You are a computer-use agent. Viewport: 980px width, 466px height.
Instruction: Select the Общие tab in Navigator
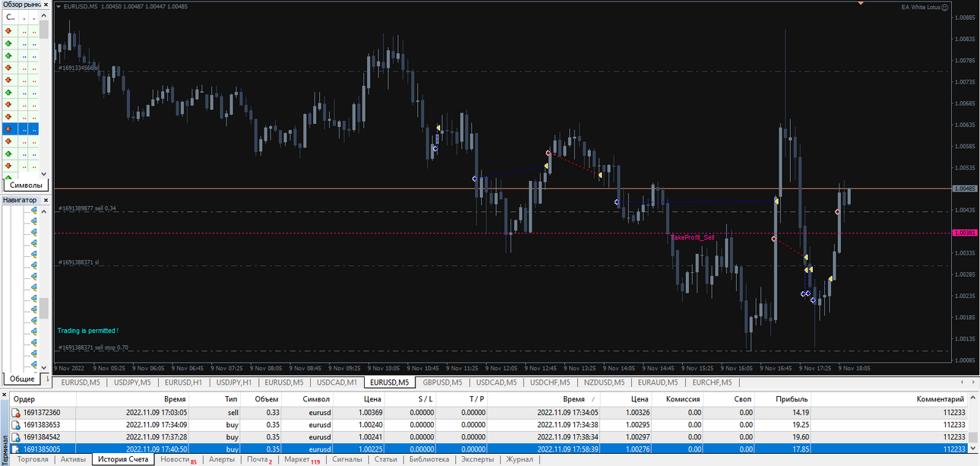(x=23, y=378)
